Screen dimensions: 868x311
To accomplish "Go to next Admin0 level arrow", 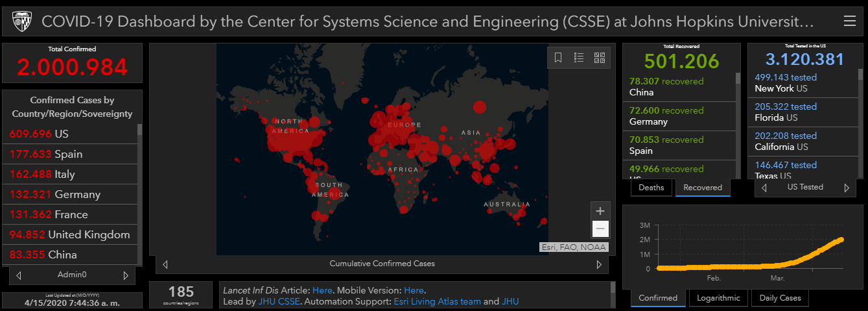I will tap(126, 275).
